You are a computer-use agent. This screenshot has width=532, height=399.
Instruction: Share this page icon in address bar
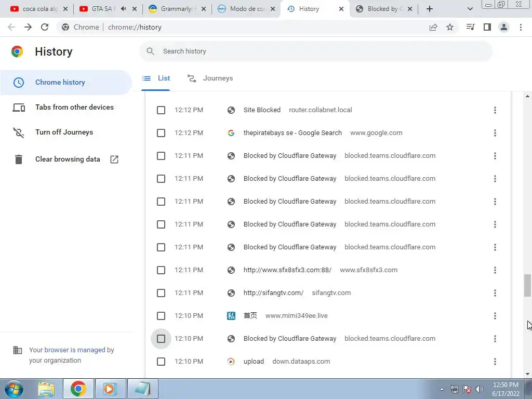pos(433,27)
